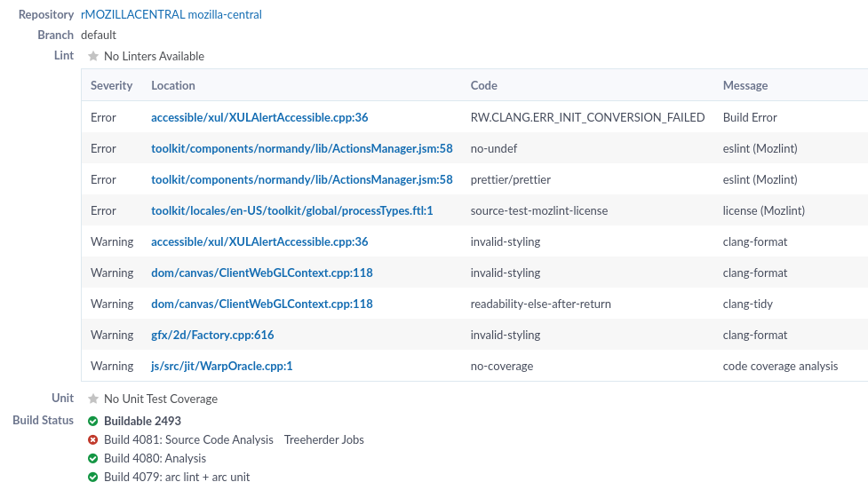Open Build 4081: Source Code Analysis

point(188,439)
